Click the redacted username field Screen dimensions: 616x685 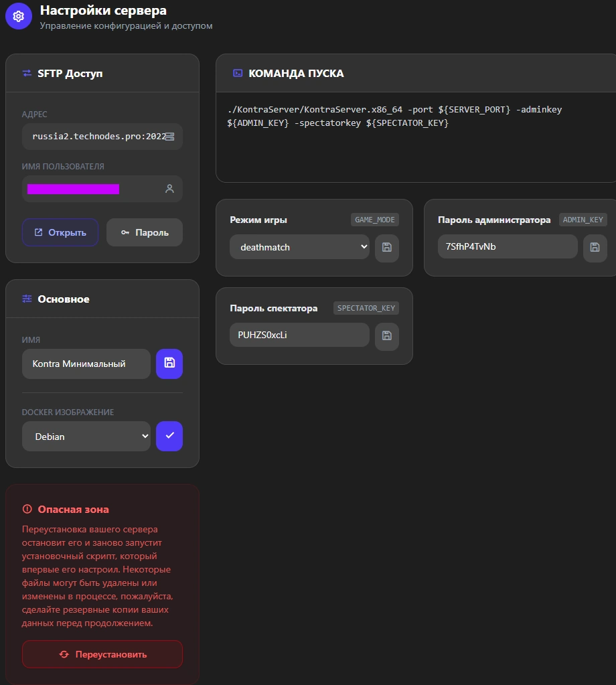point(102,189)
